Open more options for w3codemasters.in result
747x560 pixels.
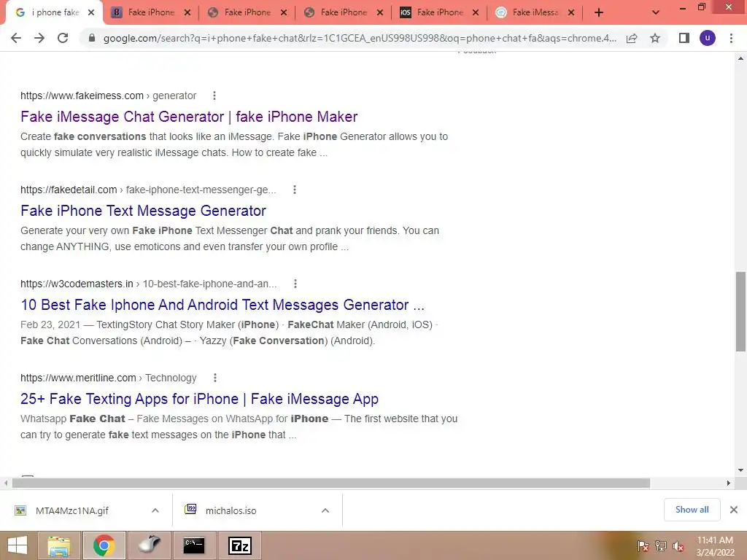tap(295, 284)
